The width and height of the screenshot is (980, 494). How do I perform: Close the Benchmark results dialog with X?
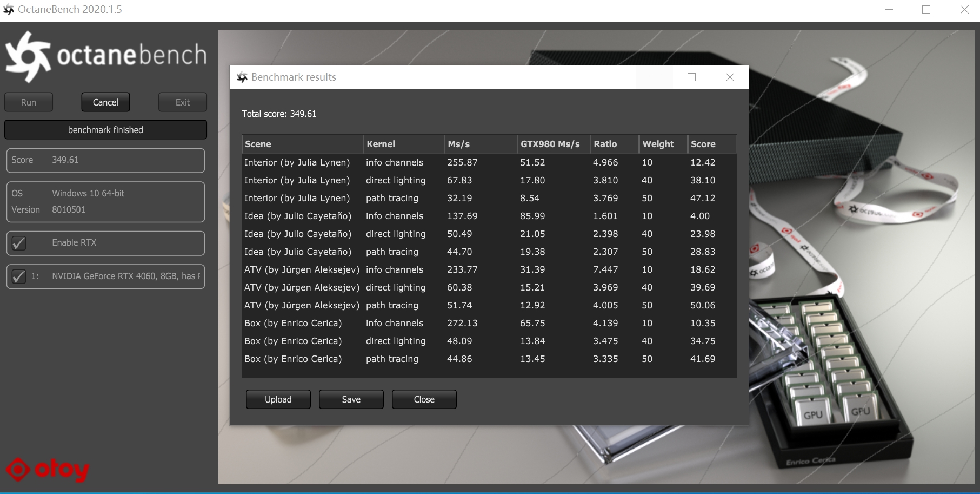pyautogui.click(x=730, y=77)
